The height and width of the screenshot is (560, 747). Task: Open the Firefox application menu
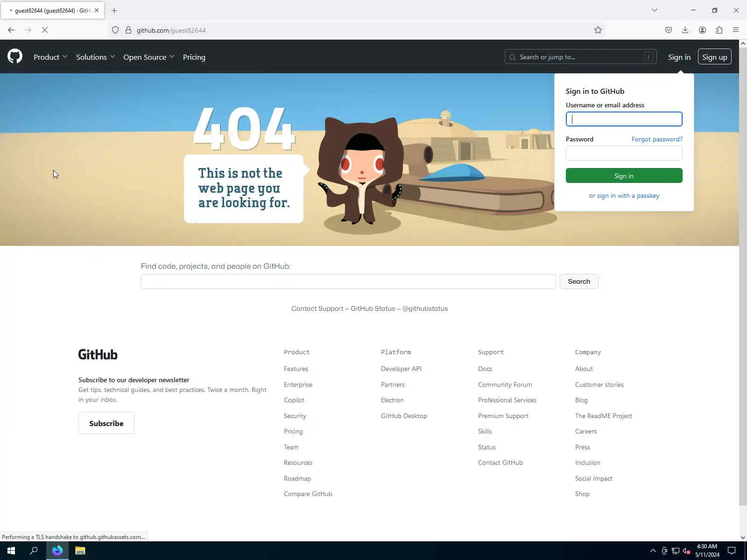tap(736, 30)
